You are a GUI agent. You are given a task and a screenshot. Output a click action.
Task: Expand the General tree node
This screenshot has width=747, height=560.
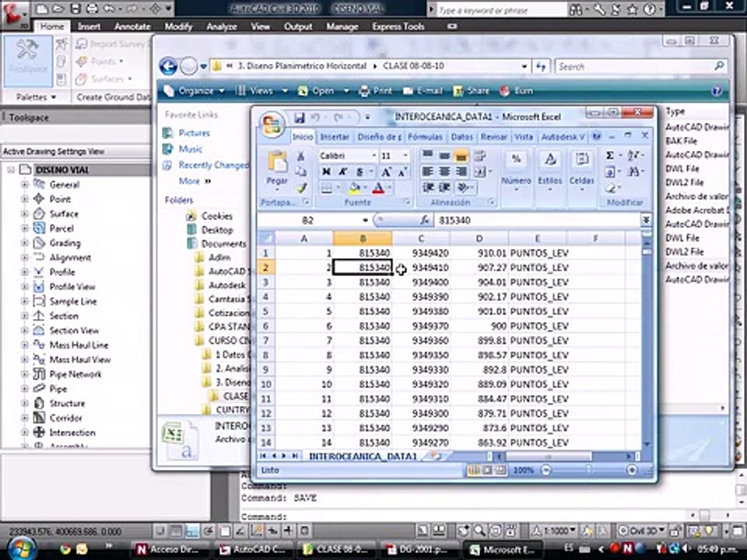tap(24, 185)
